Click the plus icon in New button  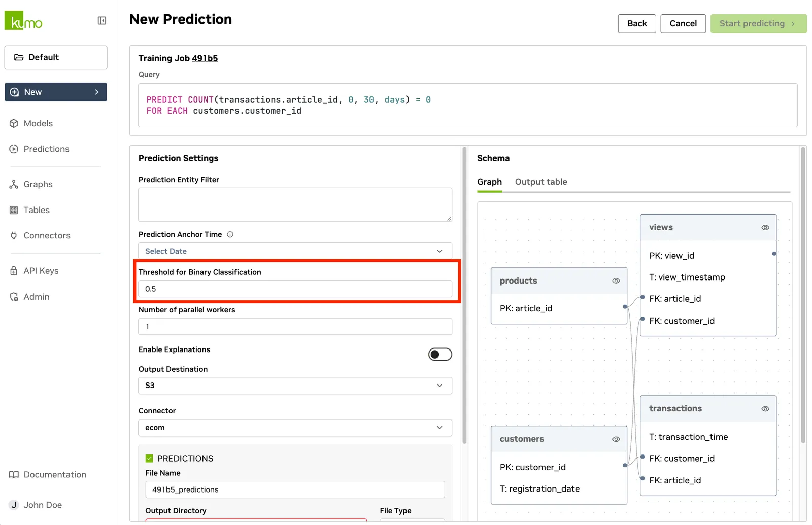pyautogui.click(x=15, y=92)
